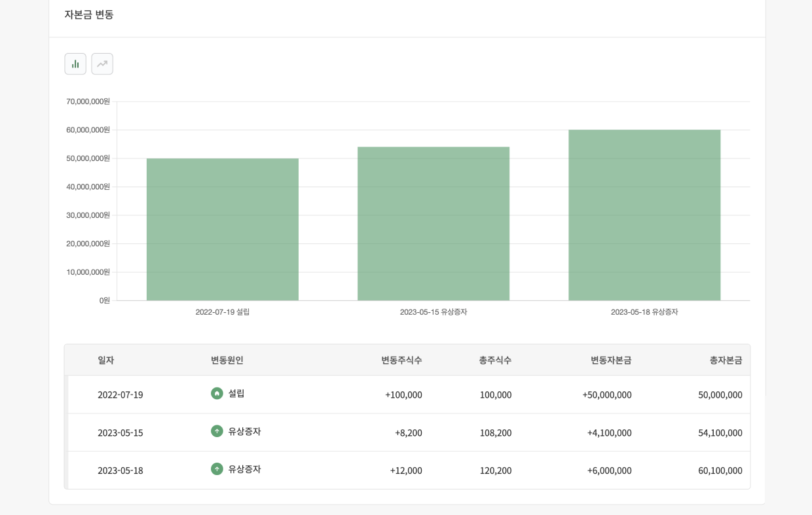Click the 70,000,000원 y-axis label
Viewport: 812px width, 515px height.
tap(88, 101)
